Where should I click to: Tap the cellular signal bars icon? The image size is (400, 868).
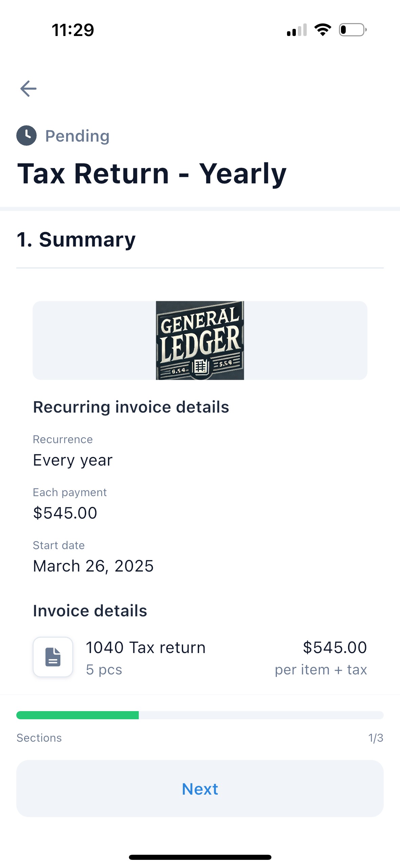point(297,30)
